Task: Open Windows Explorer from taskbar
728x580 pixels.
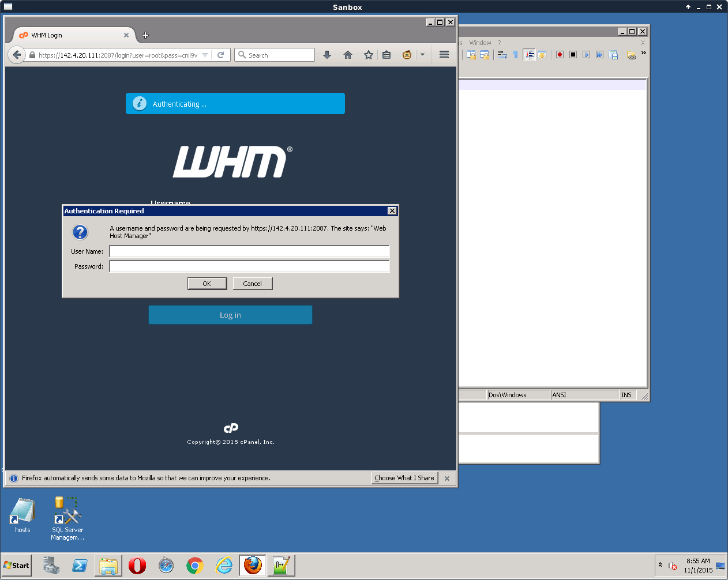Action: point(108,566)
